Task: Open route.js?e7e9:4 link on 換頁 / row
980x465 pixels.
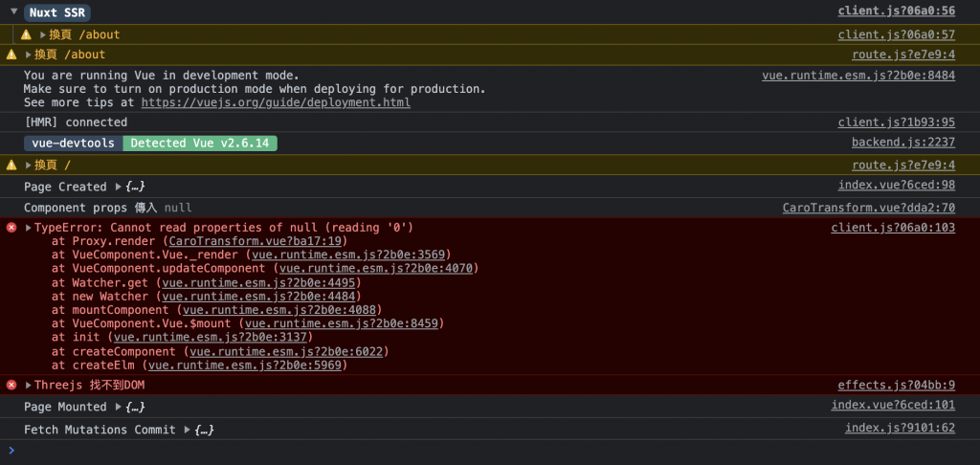Action: [903, 166]
